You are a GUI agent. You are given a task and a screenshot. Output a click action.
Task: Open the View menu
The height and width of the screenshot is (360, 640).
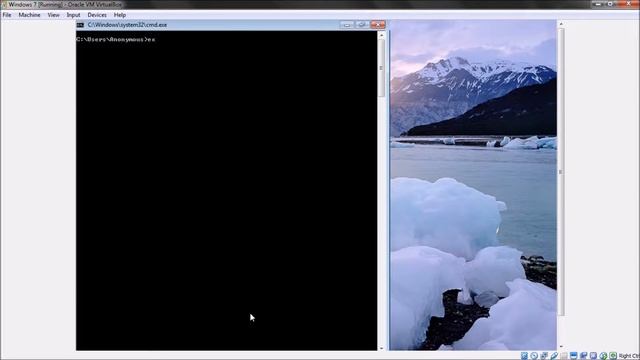point(53,15)
